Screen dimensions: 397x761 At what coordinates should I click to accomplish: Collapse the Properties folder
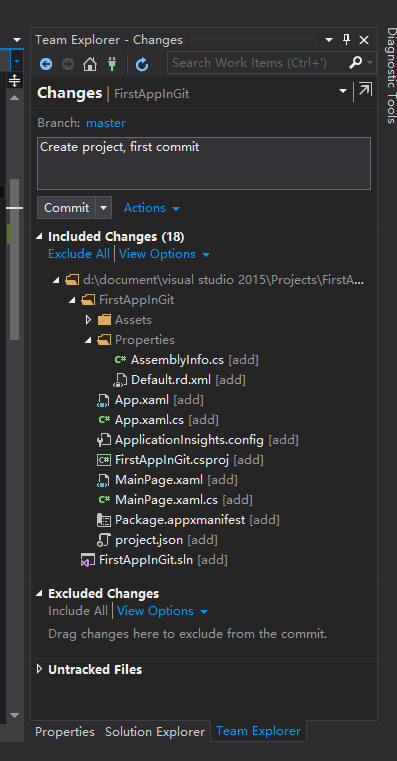[x=88, y=340]
